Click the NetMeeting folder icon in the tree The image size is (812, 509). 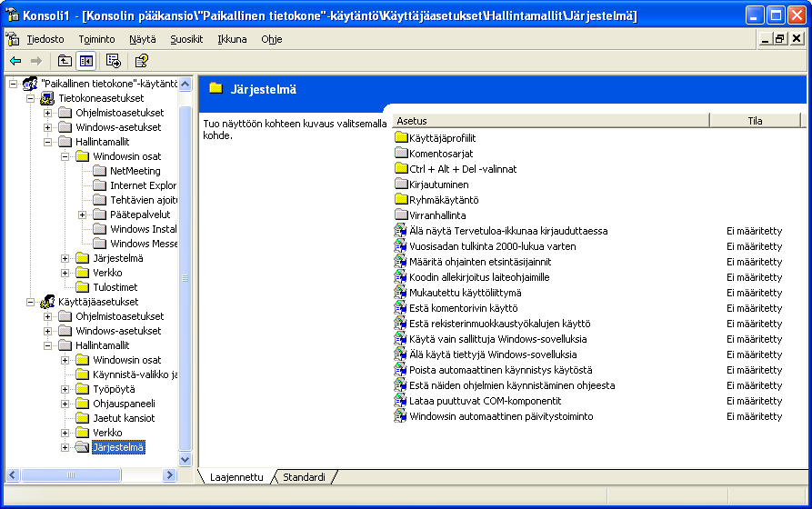[99, 171]
